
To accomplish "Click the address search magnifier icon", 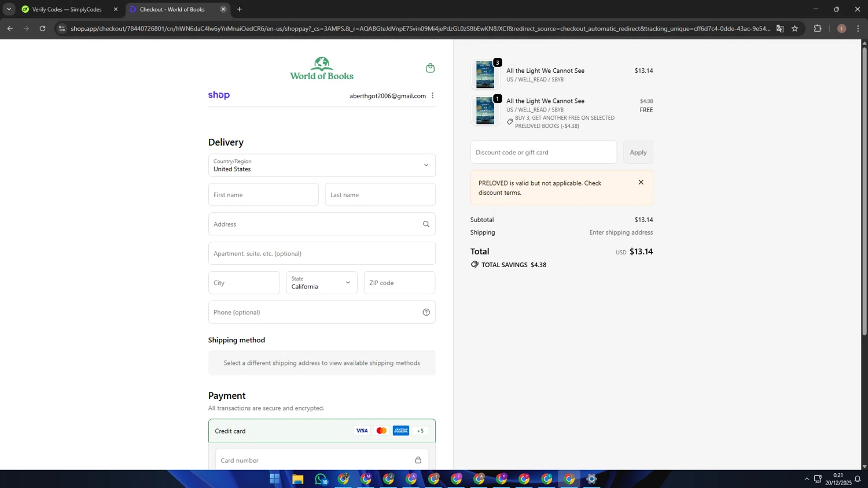I will pyautogui.click(x=426, y=224).
